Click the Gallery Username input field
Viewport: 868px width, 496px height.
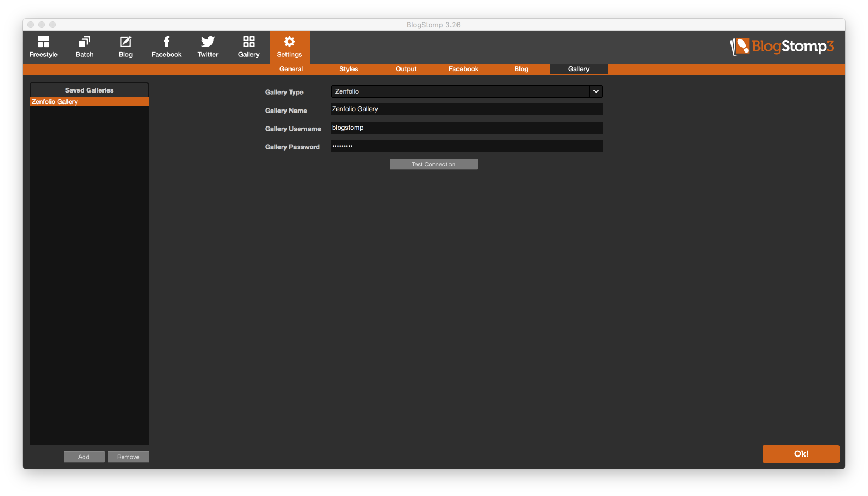tap(467, 128)
